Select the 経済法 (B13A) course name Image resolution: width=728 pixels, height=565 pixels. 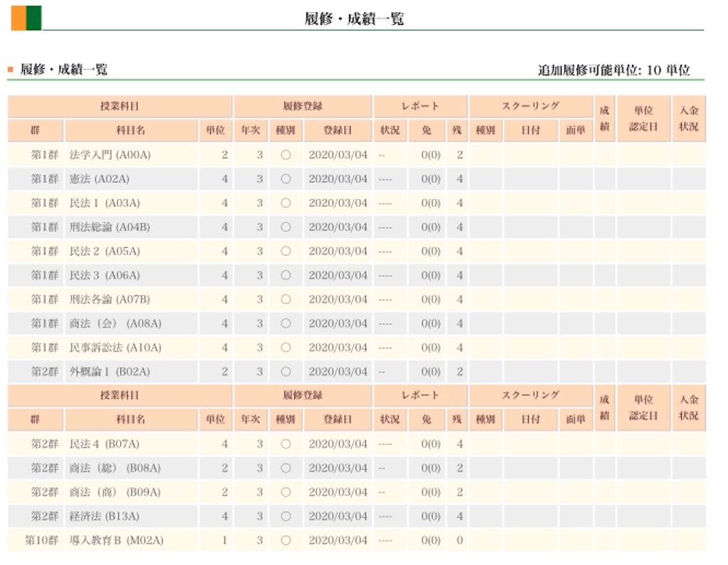tap(105, 517)
